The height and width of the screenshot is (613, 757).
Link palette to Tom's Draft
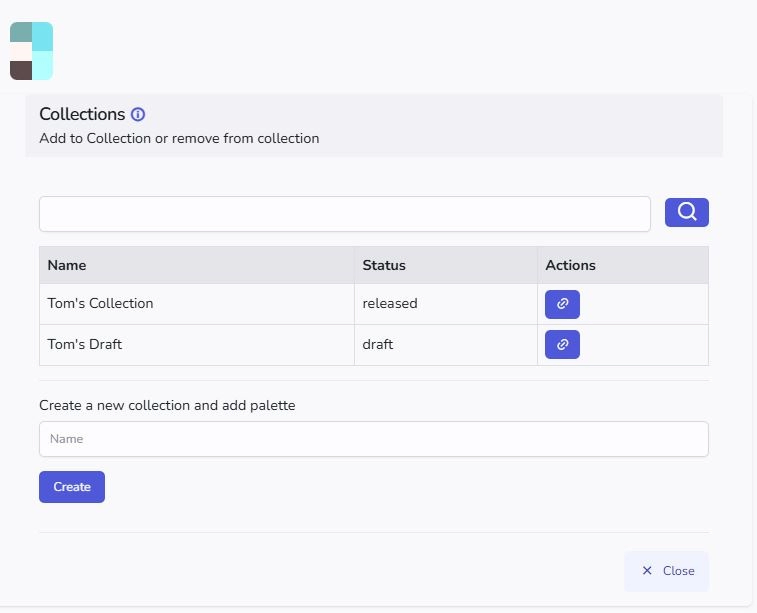562,344
